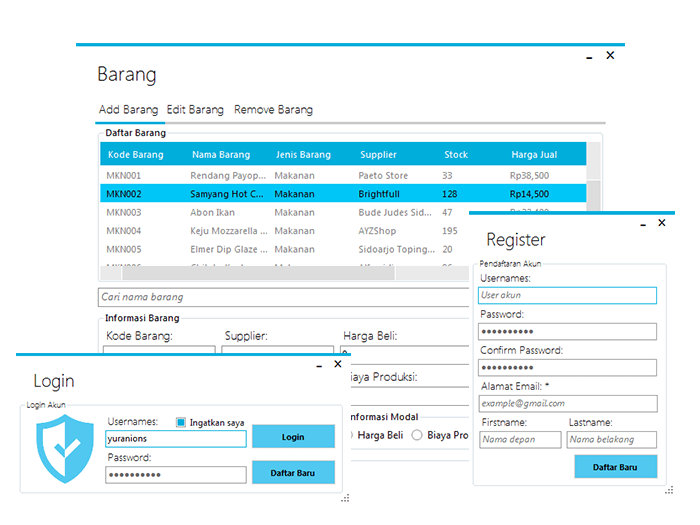The width and height of the screenshot is (700, 525).
Task: Click the Nama belakang Lastname field
Action: click(612, 440)
